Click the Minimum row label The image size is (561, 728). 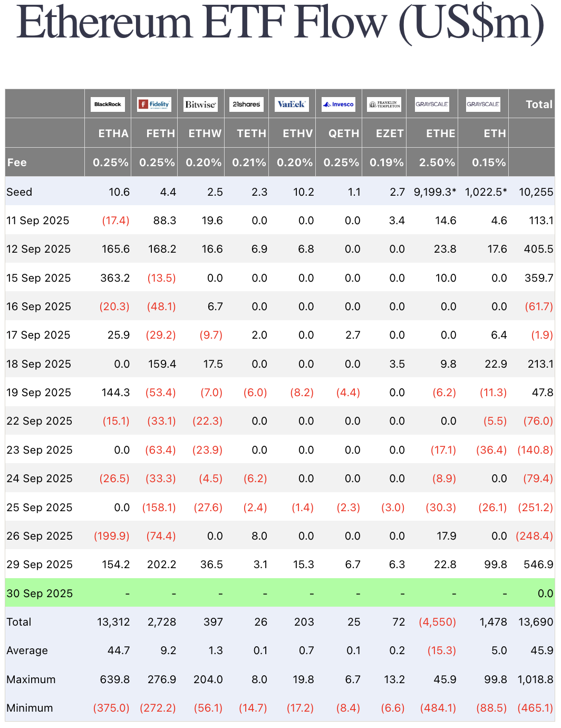[x=30, y=708]
